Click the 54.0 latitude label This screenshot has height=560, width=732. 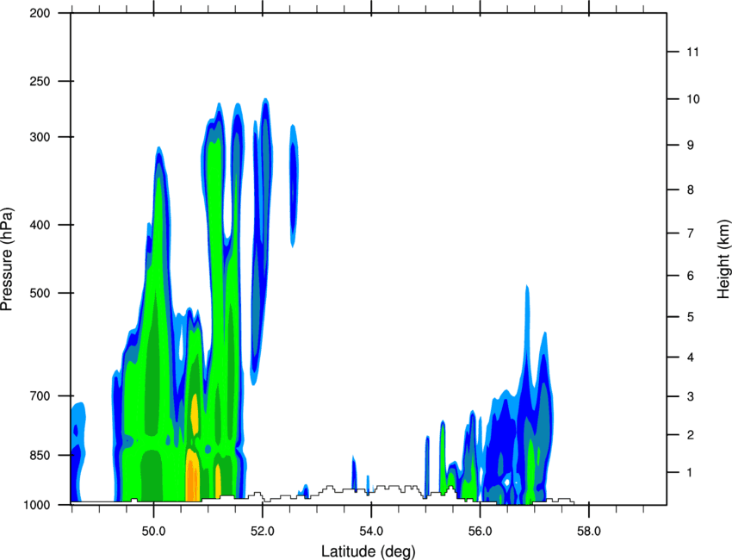click(371, 532)
